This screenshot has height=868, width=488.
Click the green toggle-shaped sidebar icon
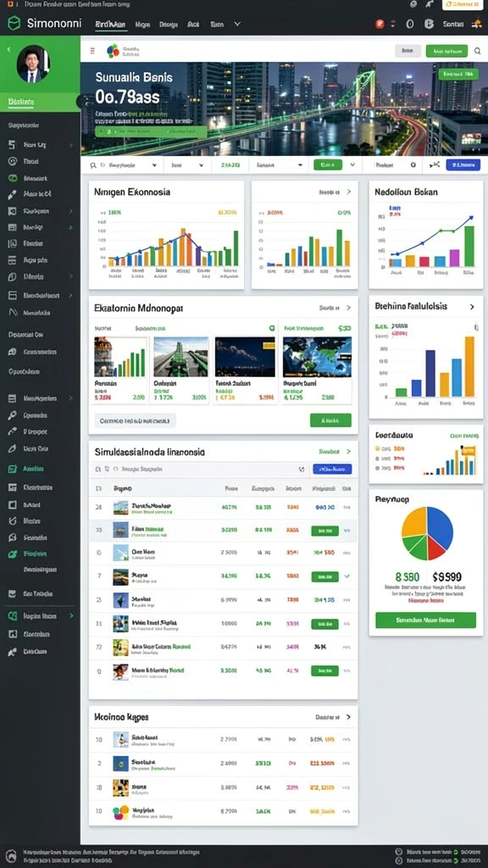[12, 178]
